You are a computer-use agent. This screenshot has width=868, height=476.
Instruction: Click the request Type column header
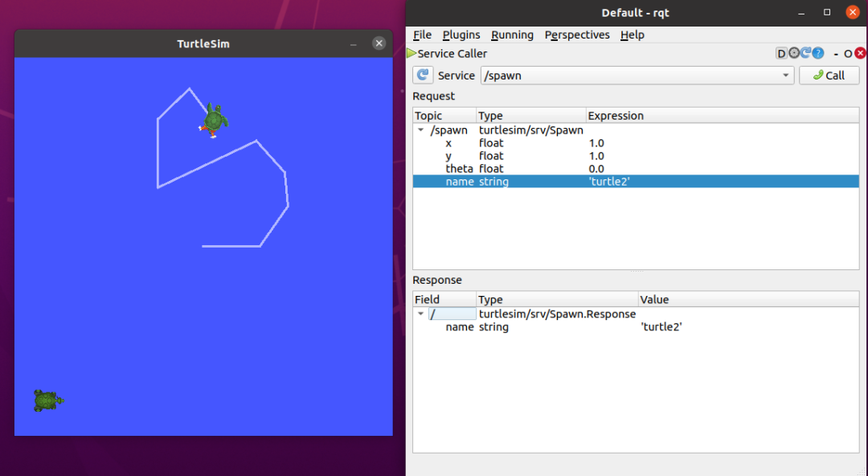(531, 115)
